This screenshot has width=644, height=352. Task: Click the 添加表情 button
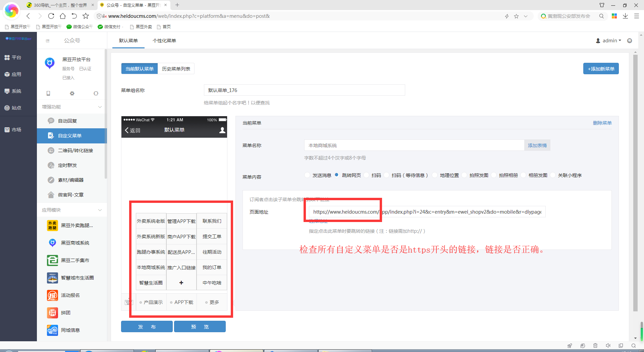(537, 145)
